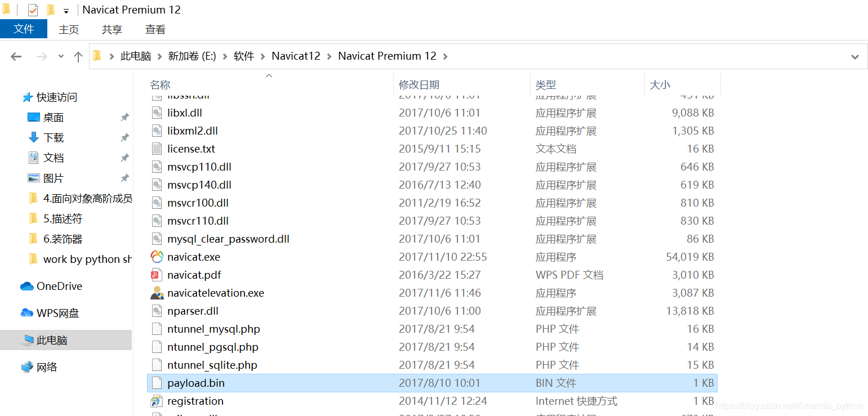Open the 4.面向对象高阶成员 folder
Viewport: 868px width, 416px height.
(80, 198)
